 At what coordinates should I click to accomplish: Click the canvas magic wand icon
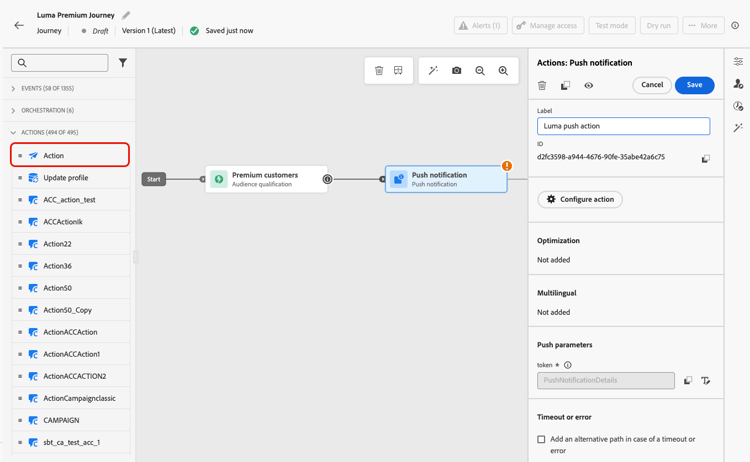click(x=433, y=70)
